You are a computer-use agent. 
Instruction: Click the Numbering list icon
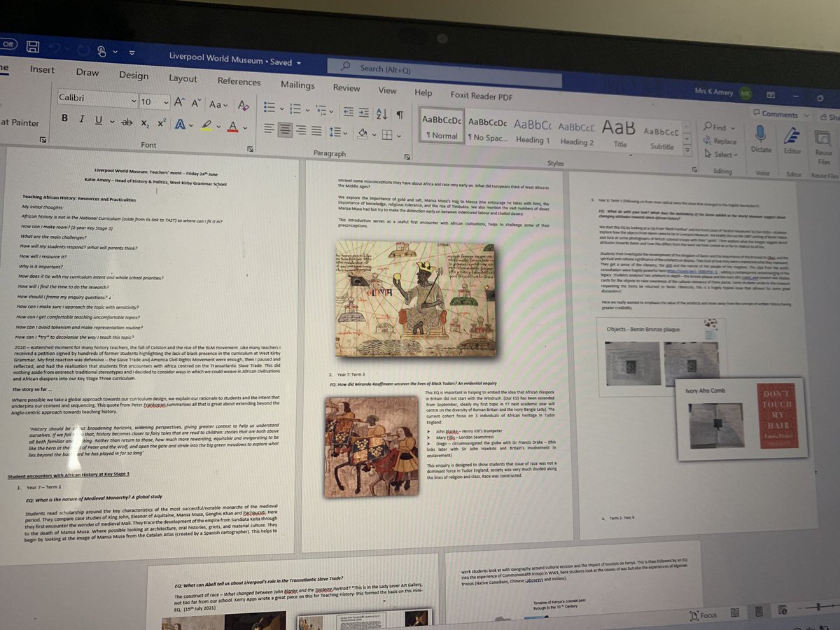tap(295, 108)
